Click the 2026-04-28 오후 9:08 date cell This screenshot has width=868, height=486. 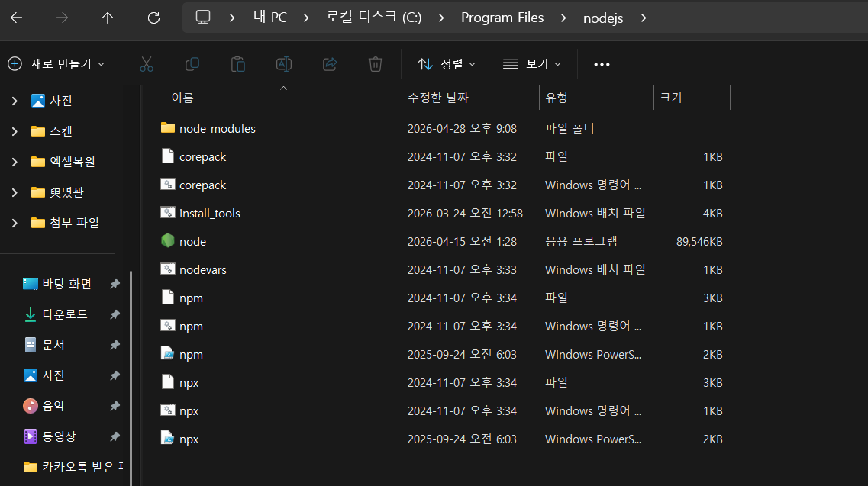click(x=462, y=128)
